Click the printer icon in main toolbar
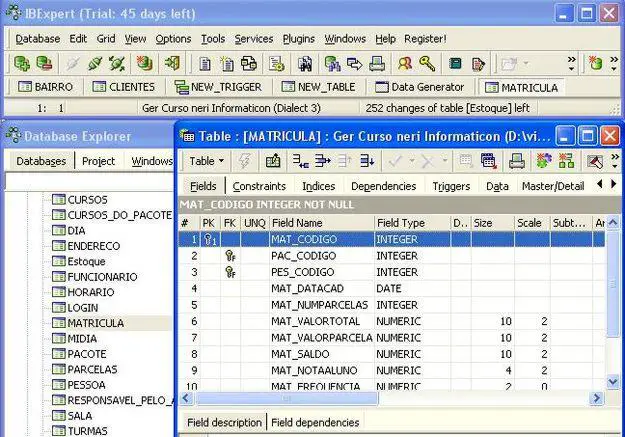625x437 pixels. (377, 63)
